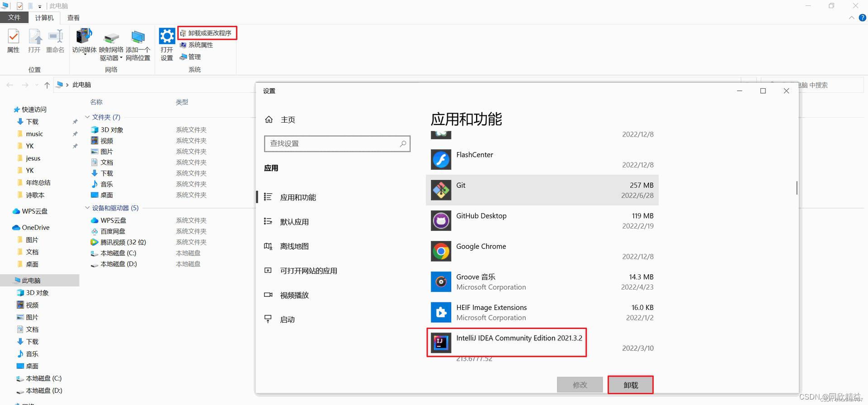Click the Open Settings (打开设置) gear icon
The image size is (868, 405).
(167, 44)
